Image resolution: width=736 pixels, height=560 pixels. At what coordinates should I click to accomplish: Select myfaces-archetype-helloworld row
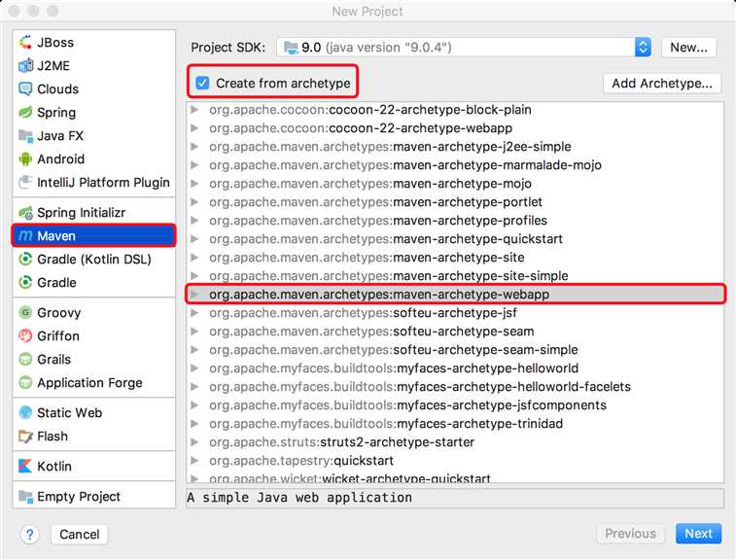(455, 368)
